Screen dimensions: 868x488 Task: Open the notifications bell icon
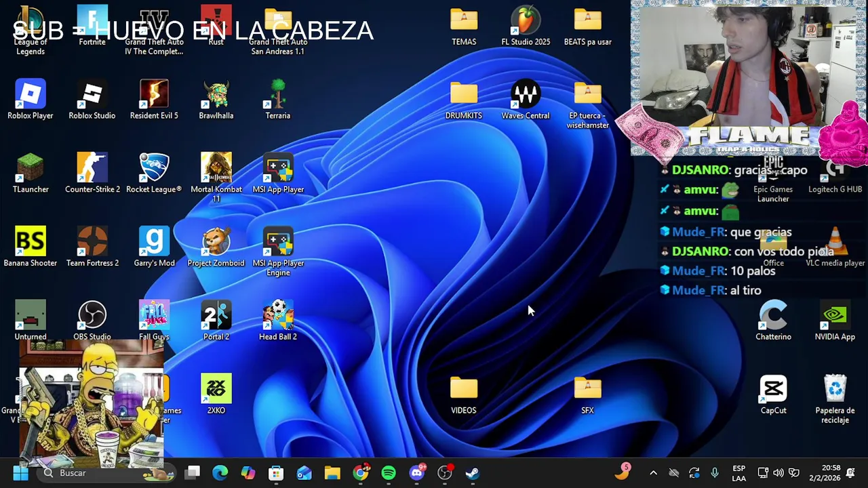[x=851, y=473]
